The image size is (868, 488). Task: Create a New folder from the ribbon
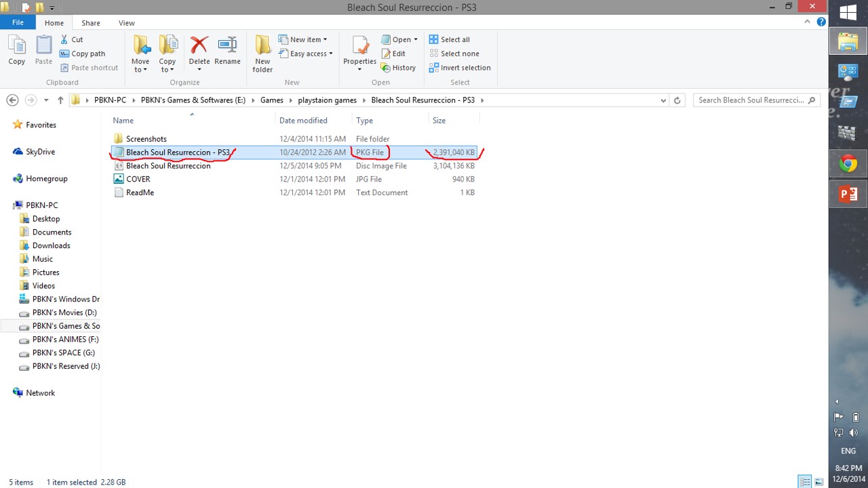[262, 53]
